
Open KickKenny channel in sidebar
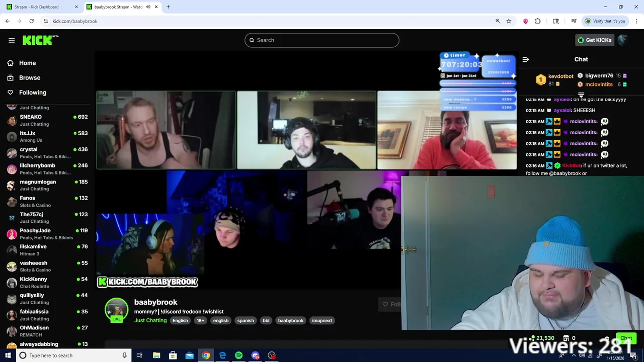47,283
